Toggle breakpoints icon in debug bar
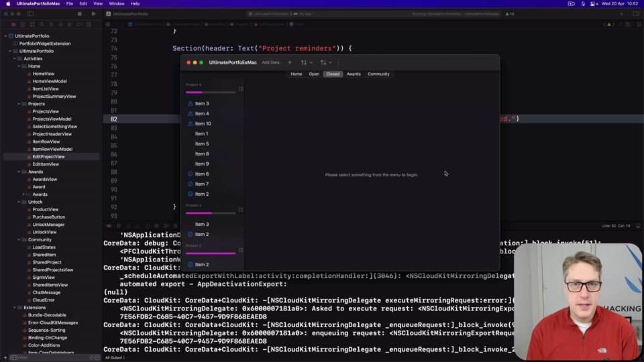 tap(109, 226)
